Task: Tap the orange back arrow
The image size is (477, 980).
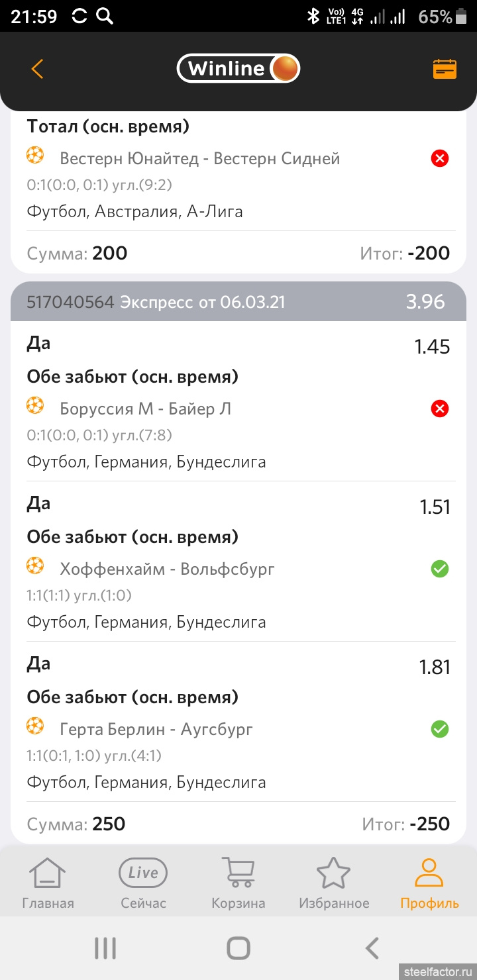Action: point(37,69)
